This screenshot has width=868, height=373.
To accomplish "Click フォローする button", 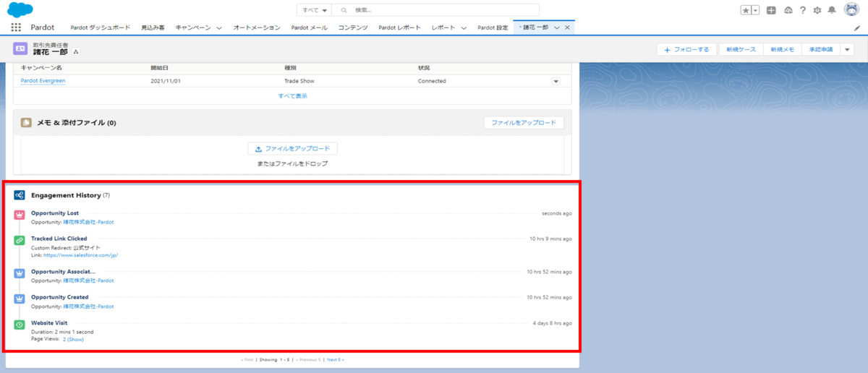I will pyautogui.click(x=687, y=49).
